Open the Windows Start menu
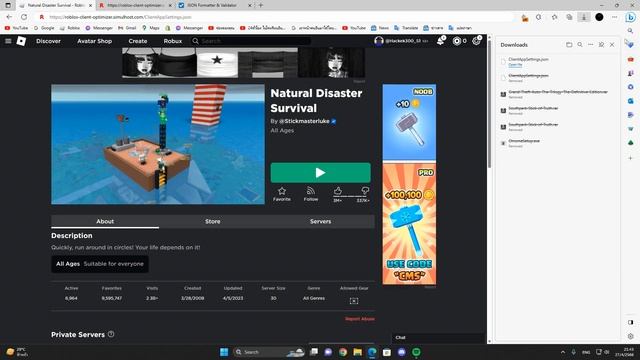 coord(224,352)
